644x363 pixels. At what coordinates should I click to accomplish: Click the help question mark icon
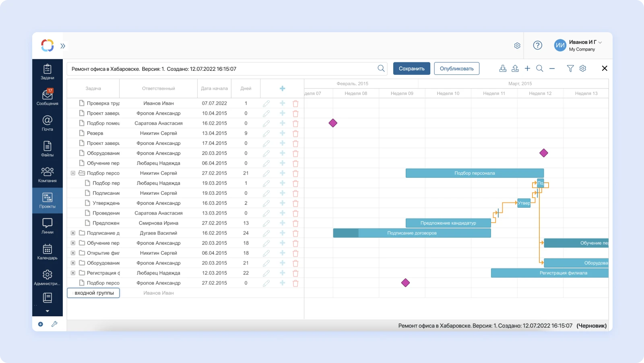point(537,45)
